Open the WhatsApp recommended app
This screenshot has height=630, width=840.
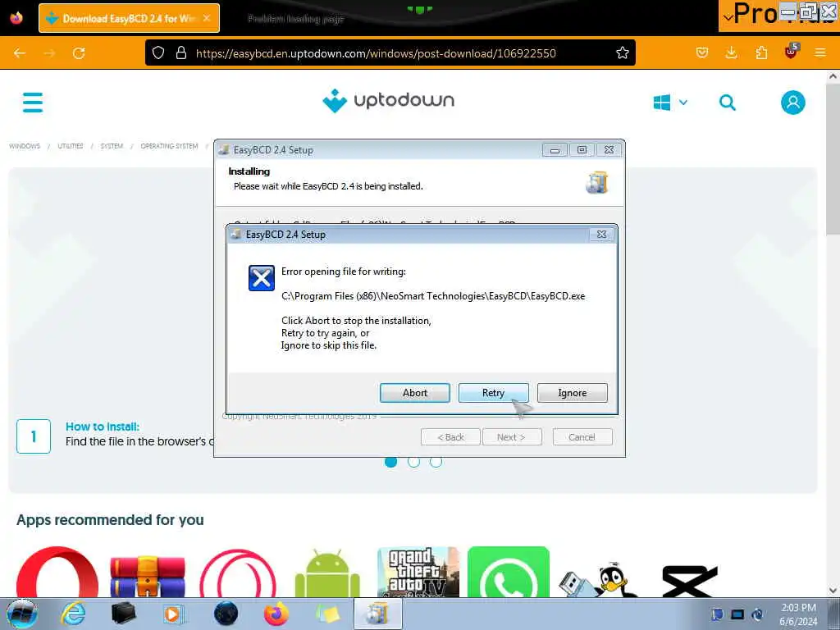509,572
